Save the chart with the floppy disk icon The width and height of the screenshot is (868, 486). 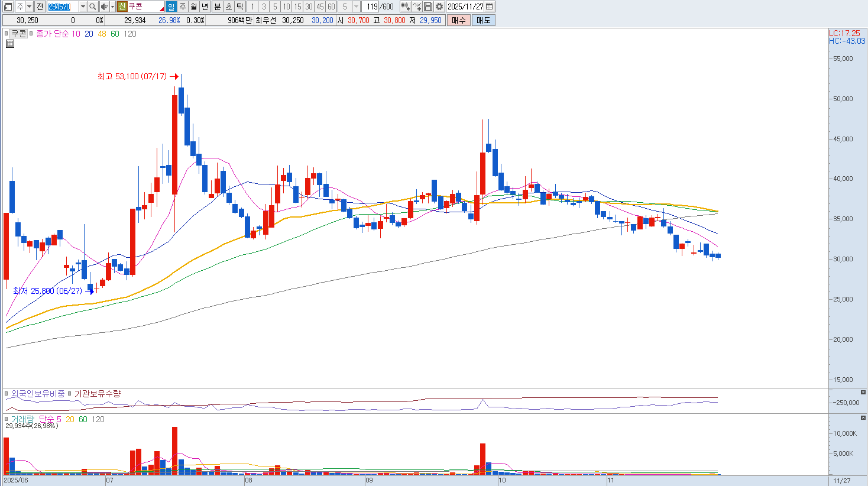point(428,7)
